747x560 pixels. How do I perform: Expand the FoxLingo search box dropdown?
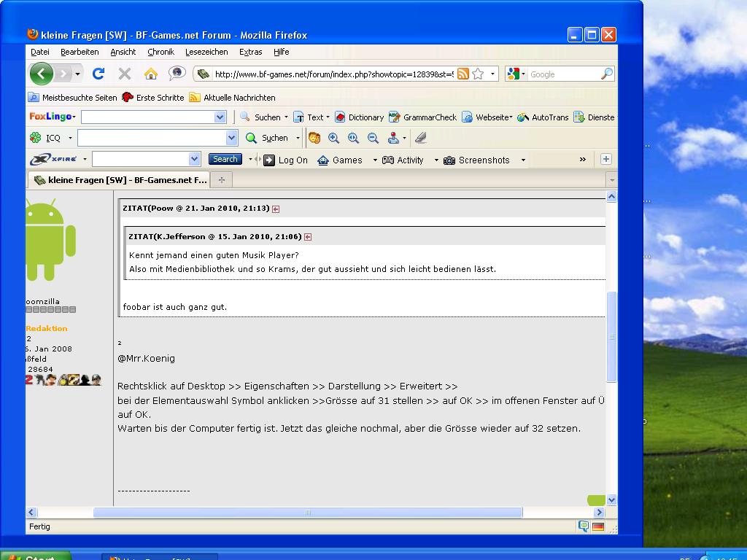coord(220,117)
